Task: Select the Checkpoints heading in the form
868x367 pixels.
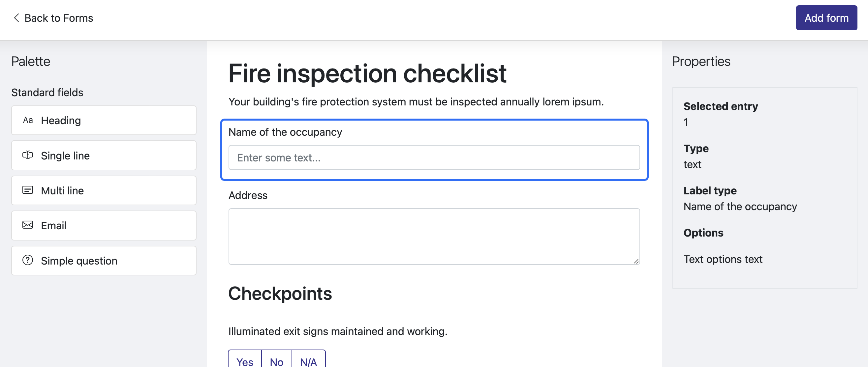Action: (280, 294)
